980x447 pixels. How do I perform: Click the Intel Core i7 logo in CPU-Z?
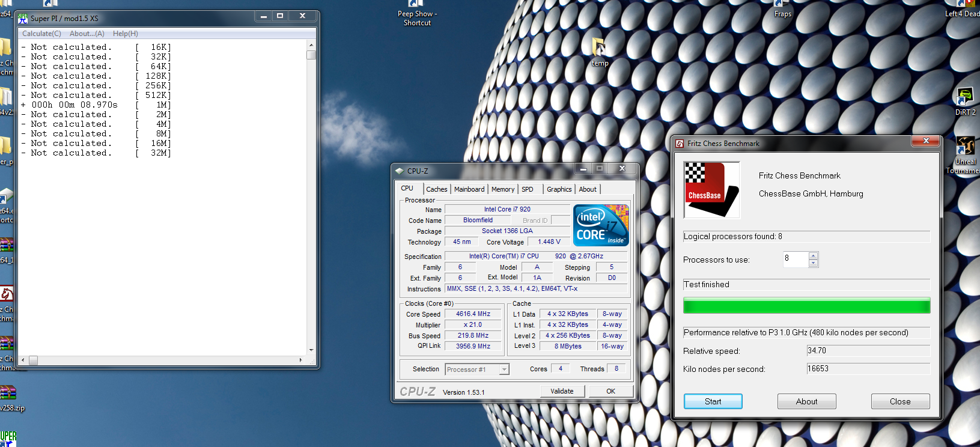pos(601,225)
